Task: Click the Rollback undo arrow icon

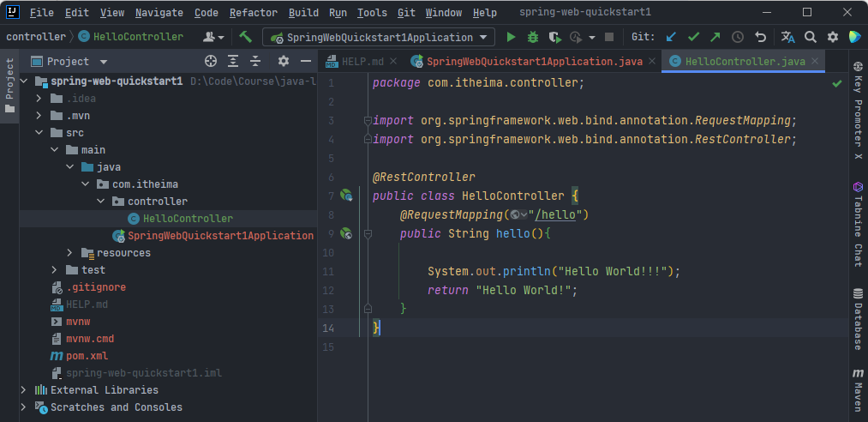Action: click(x=761, y=37)
